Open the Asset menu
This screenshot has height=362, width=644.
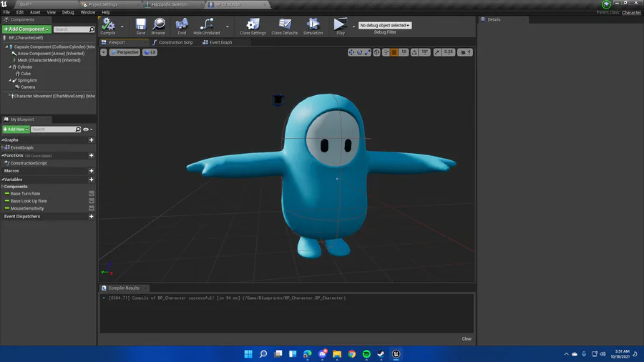35,12
